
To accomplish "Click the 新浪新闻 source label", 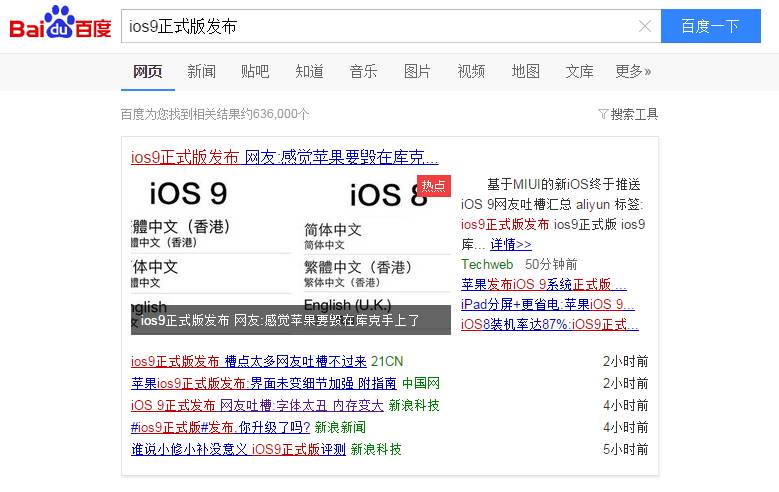I will [340, 427].
